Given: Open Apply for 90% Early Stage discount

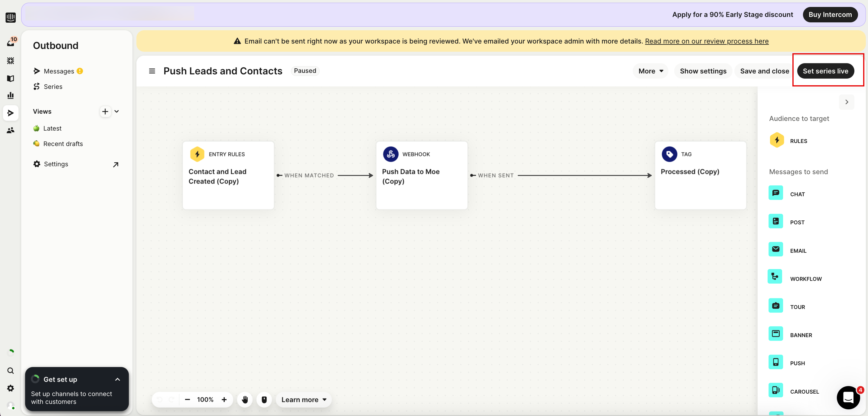Looking at the screenshot, I should (733, 15).
